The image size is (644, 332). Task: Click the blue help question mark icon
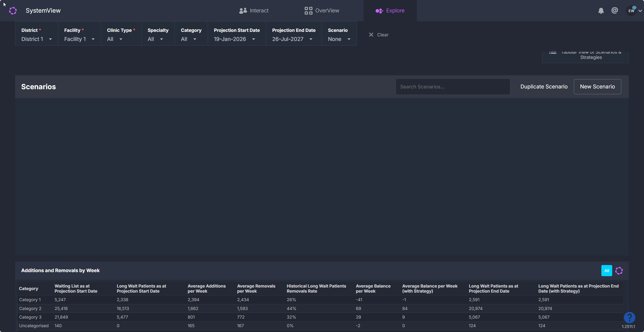(629, 317)
